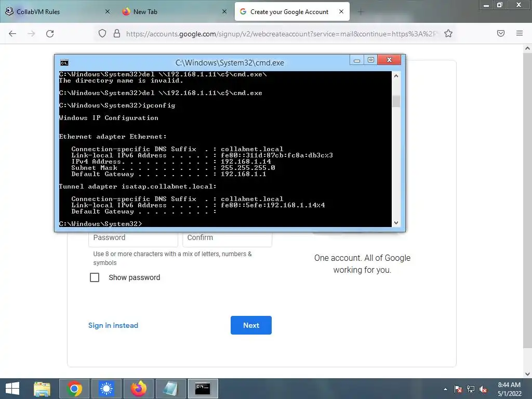This screenshot has height=399, width=532.
Task: Click the muted volume tray icon
Action: [483, 389]
